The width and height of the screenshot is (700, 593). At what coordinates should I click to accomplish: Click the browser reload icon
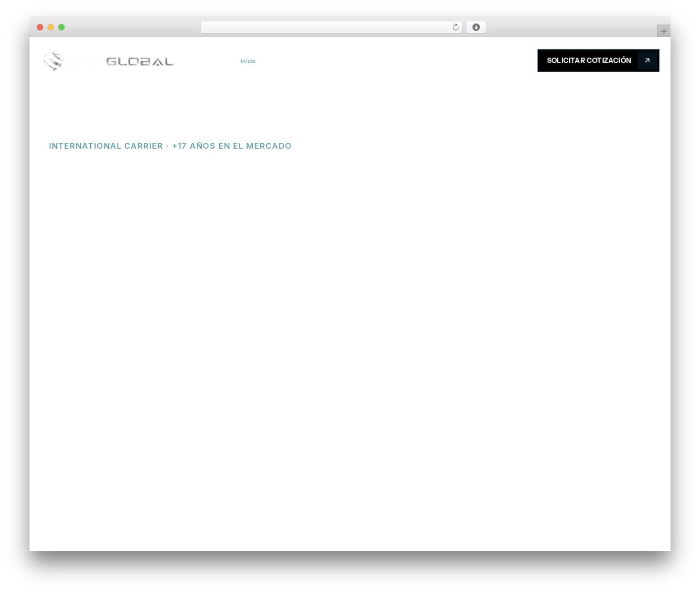pos(455,27)
